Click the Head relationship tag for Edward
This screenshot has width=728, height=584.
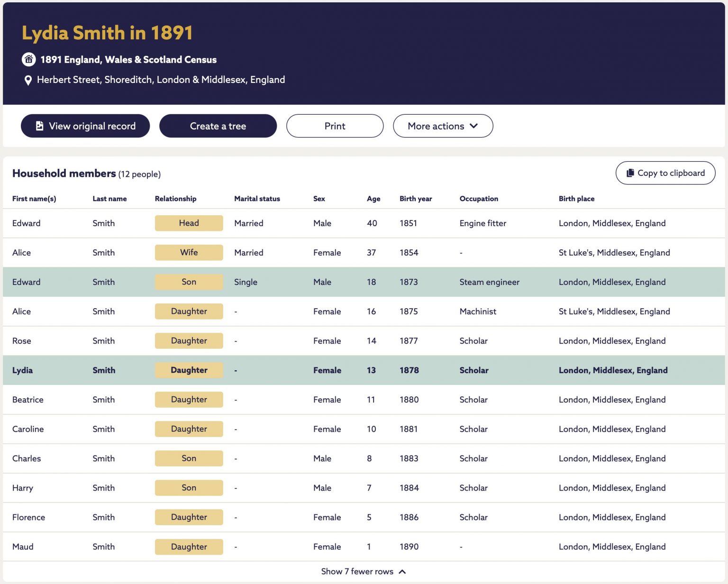pos(189,223)
